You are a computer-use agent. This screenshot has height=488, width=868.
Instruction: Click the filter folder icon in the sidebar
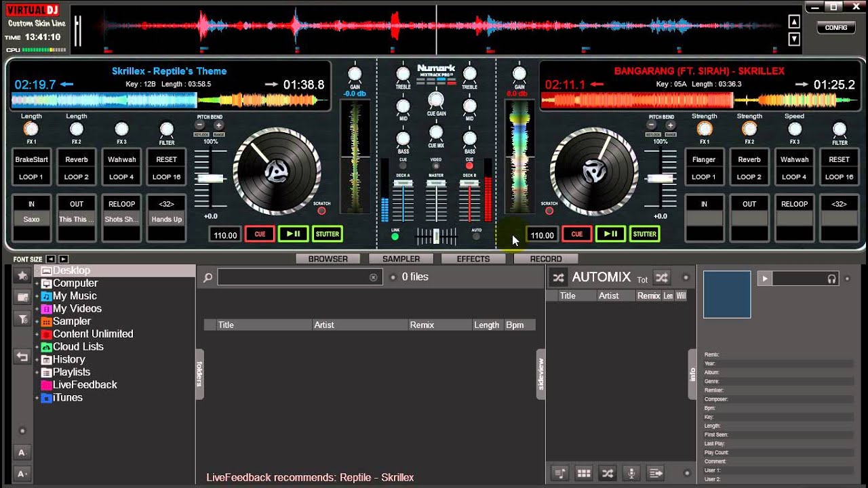22,319
